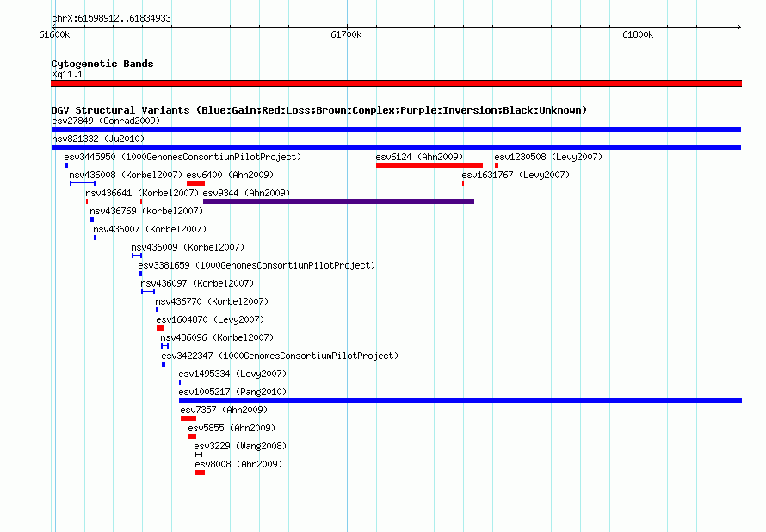The image size is (766, 532).
Task: Open the nsv436097 (Korbel2007) label
Action: (x=197, y=283)
